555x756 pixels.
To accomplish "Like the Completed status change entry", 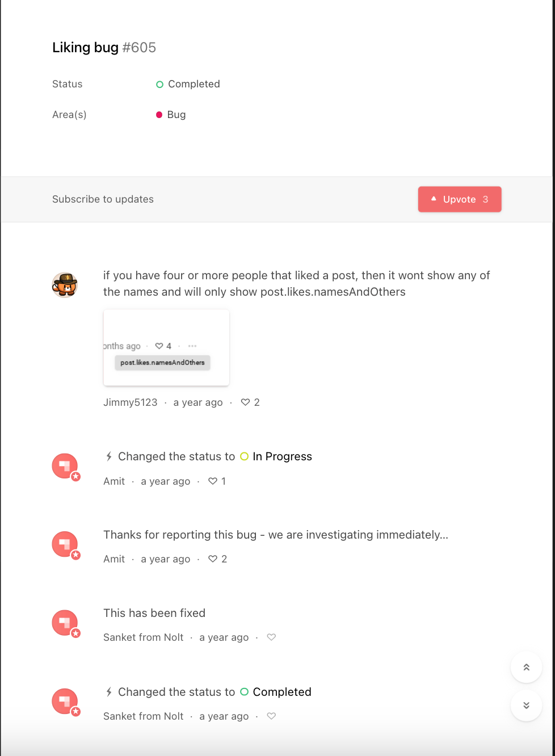I will click(x=271, y=716).
